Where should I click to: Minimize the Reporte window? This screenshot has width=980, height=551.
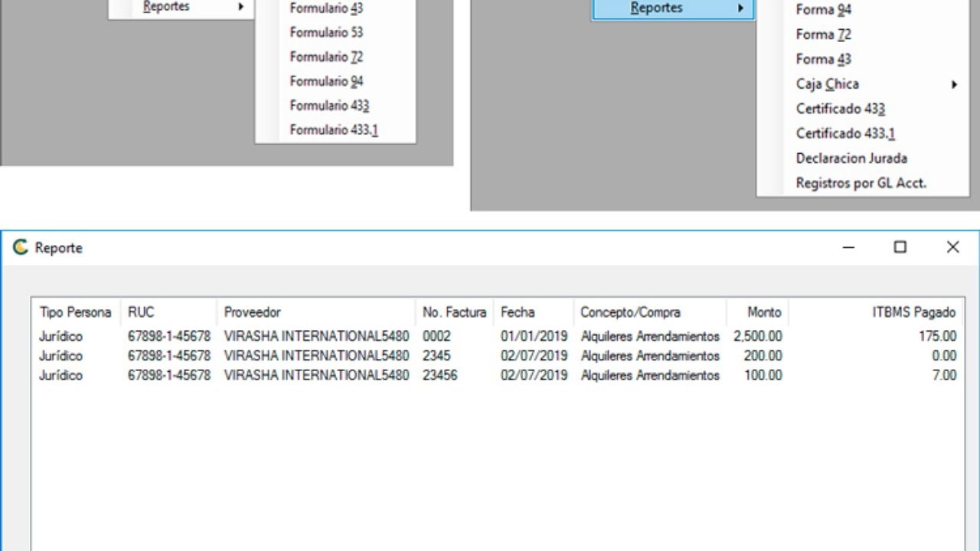click(x=848, y=247)
